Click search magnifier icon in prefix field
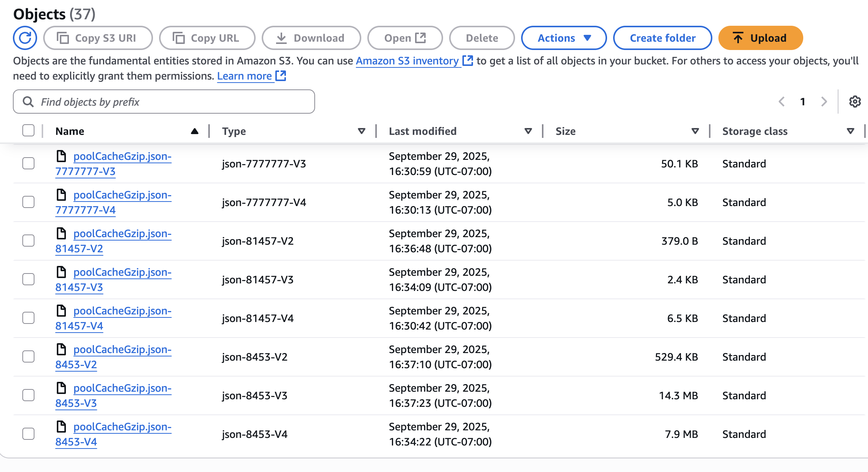The width and height of the screenshot is (868, 472). pyautogui.click(x=28, y=102)
